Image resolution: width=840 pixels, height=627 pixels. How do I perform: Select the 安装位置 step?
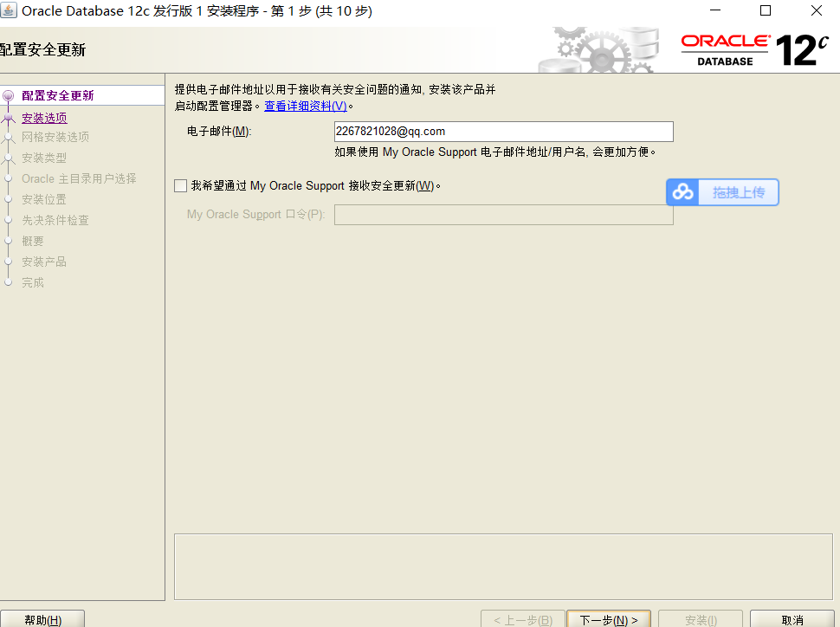point(44,200)
